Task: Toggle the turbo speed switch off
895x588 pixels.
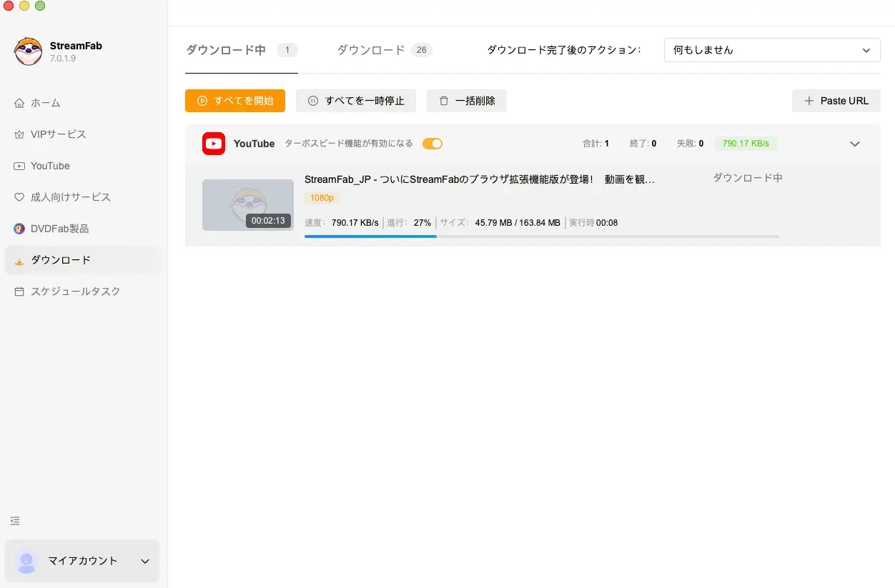Action: (x=432, y=144)
